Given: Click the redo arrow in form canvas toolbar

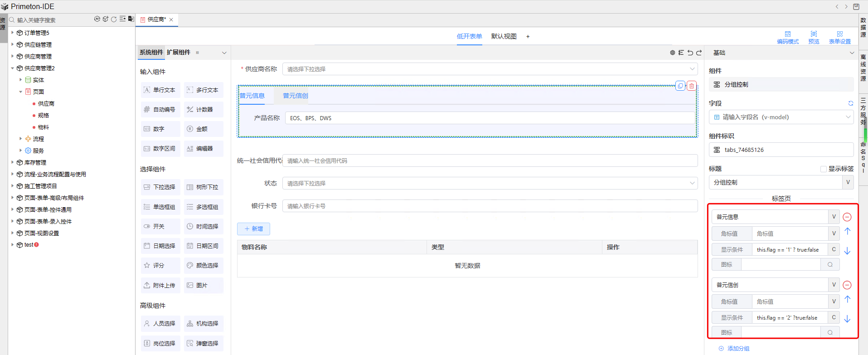Looking at the screenshot, I should coord(699,53).
